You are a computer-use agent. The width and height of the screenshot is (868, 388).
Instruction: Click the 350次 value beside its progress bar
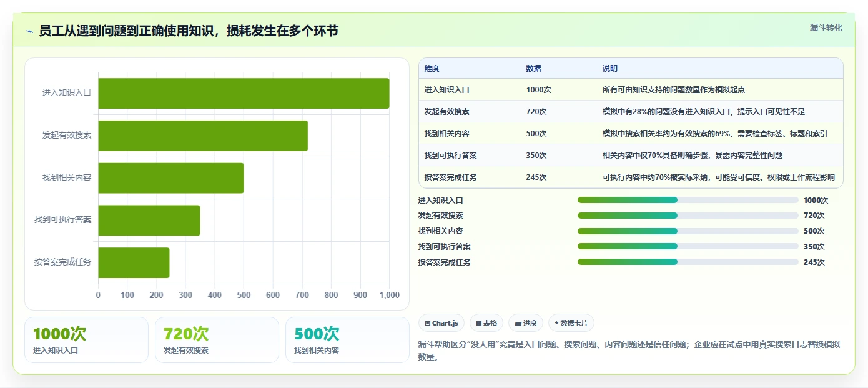click(814, 247)
